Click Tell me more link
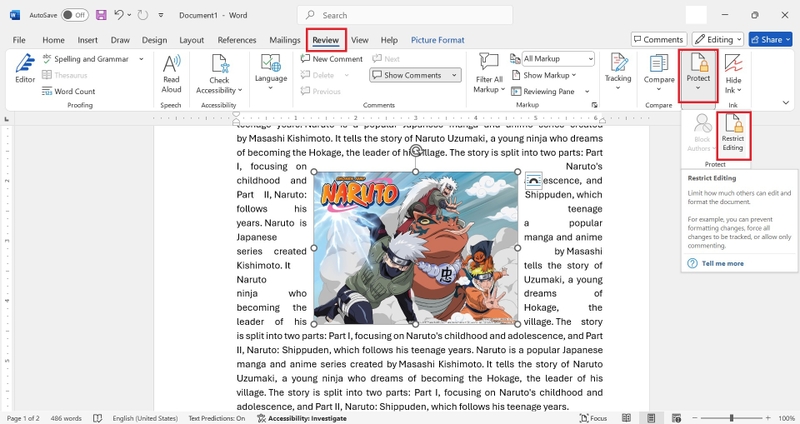Image resolution: width=800 pixels, height=424 pixels. tap(722, 263)
